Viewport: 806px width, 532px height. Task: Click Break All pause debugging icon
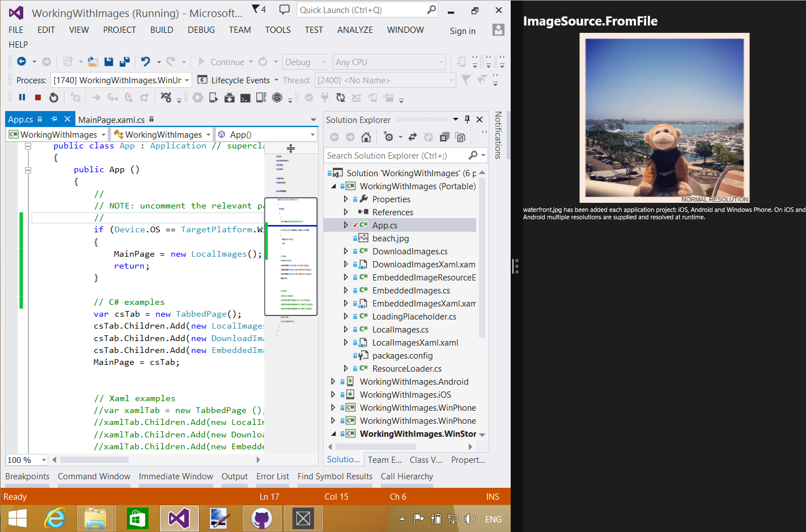pos(22,97)
